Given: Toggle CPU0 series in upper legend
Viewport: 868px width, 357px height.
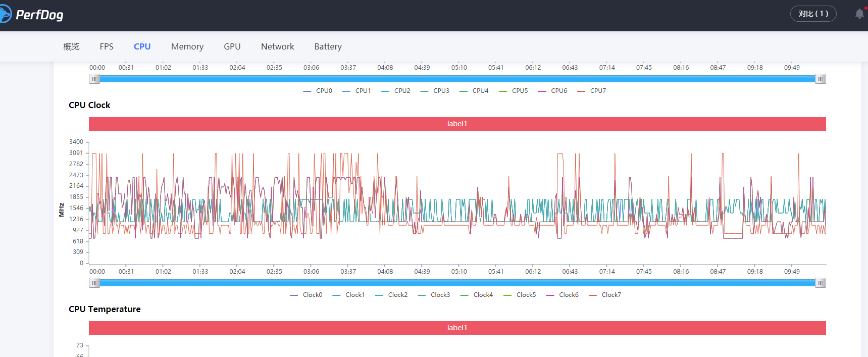Looking at the screenshot, I should (x=318, y=91).
